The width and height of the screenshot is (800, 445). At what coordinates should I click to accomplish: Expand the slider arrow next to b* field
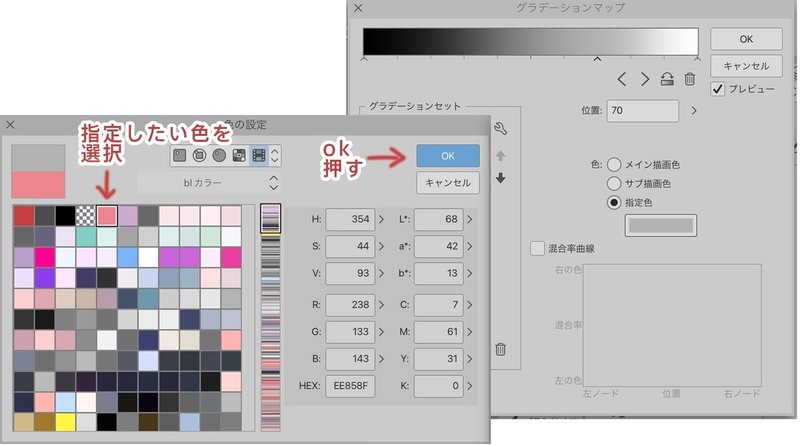pyautogui.click(x=469, y=273)
